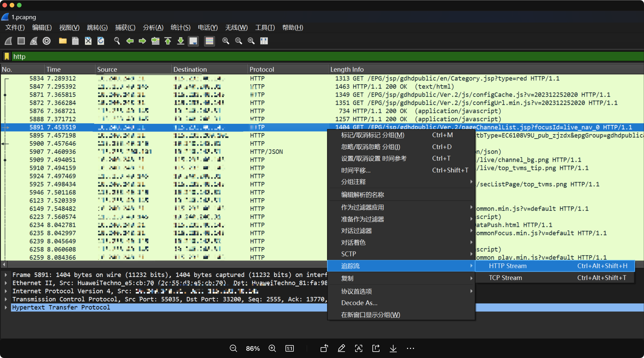Open capture options gear icon

(47, 41)
